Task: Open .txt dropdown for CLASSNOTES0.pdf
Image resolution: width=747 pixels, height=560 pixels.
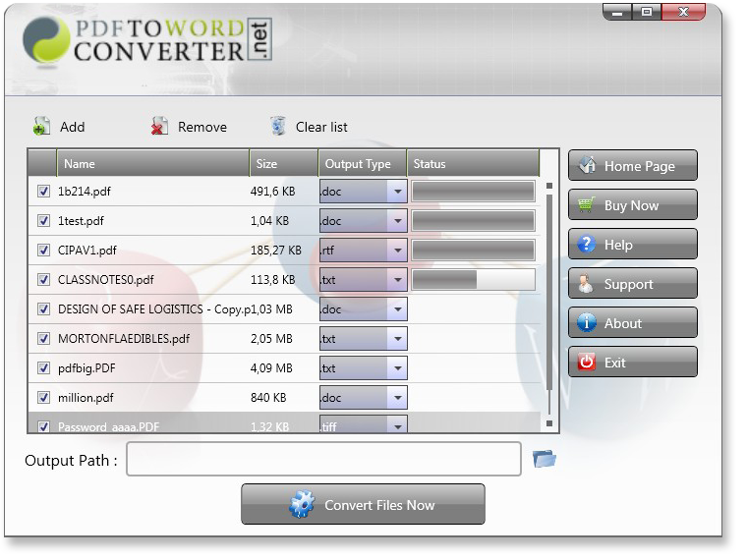Action: (x=397, y=280)
